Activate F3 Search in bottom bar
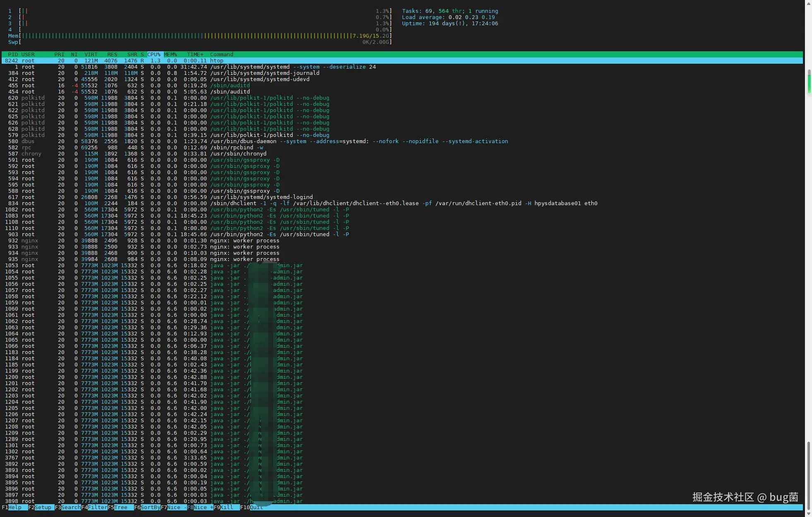This screenshot has height=517, width=812. pos(71,507)
